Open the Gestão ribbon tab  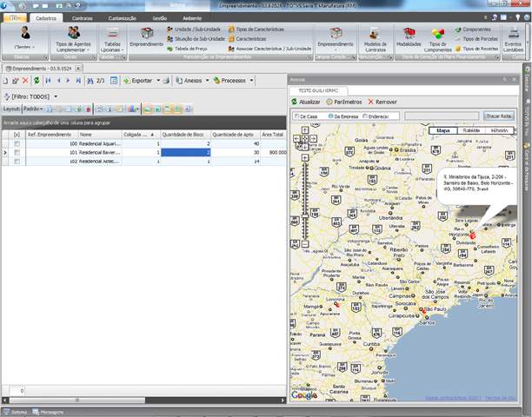coord(159,18)
